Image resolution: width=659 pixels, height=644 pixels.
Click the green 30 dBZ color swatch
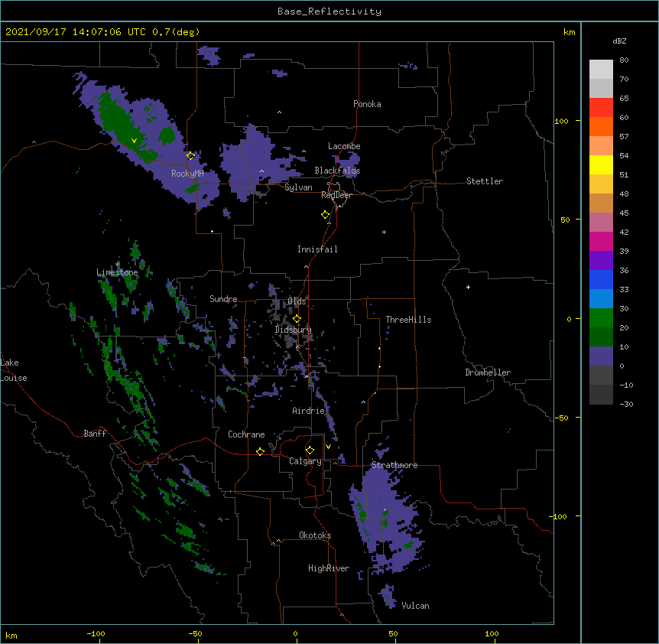[x=601, y=318]
